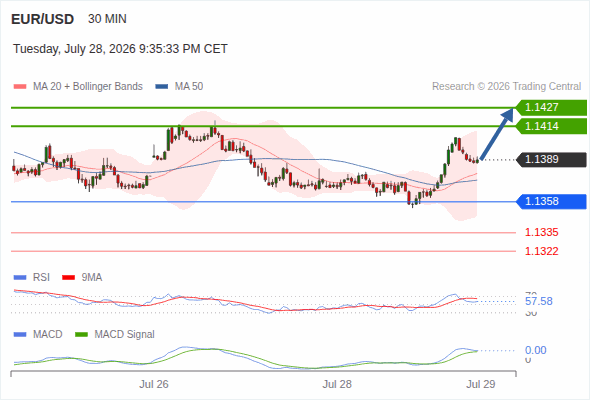Click the blue upward forecast arrow

(x=497, y=134)
